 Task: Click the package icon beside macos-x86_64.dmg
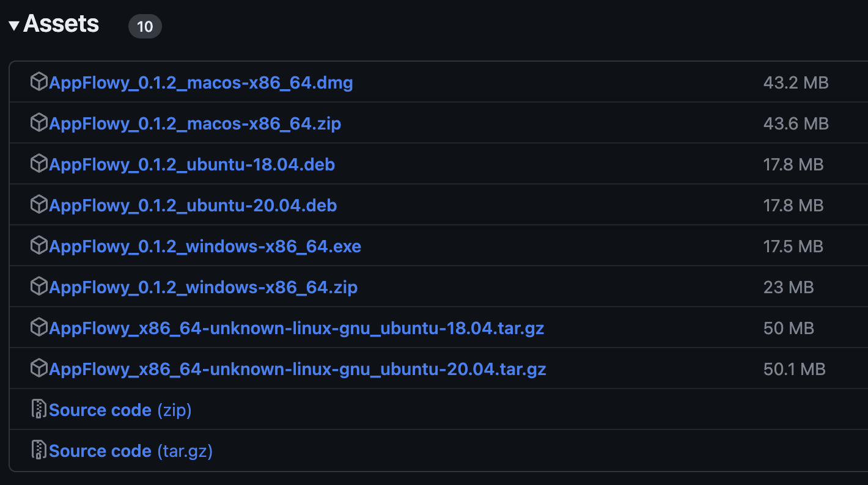click(x=39, y=82)
